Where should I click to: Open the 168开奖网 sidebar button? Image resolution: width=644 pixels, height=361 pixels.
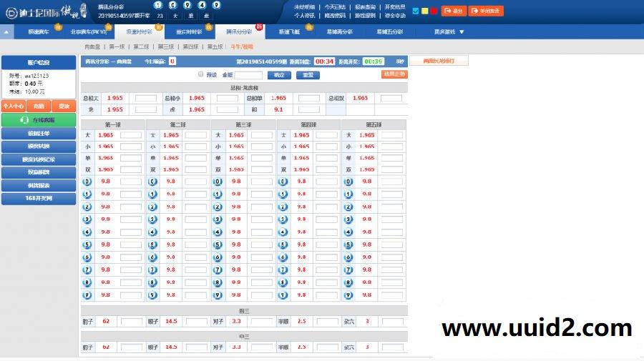39,198
